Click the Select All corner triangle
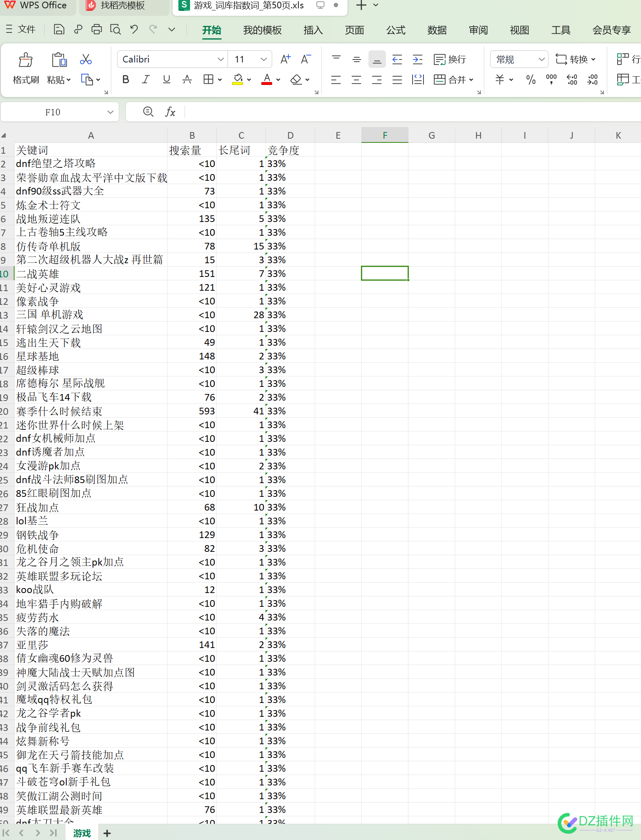Image resolution: width=641 pixels, height=840 pixels. tap(4, 135)
